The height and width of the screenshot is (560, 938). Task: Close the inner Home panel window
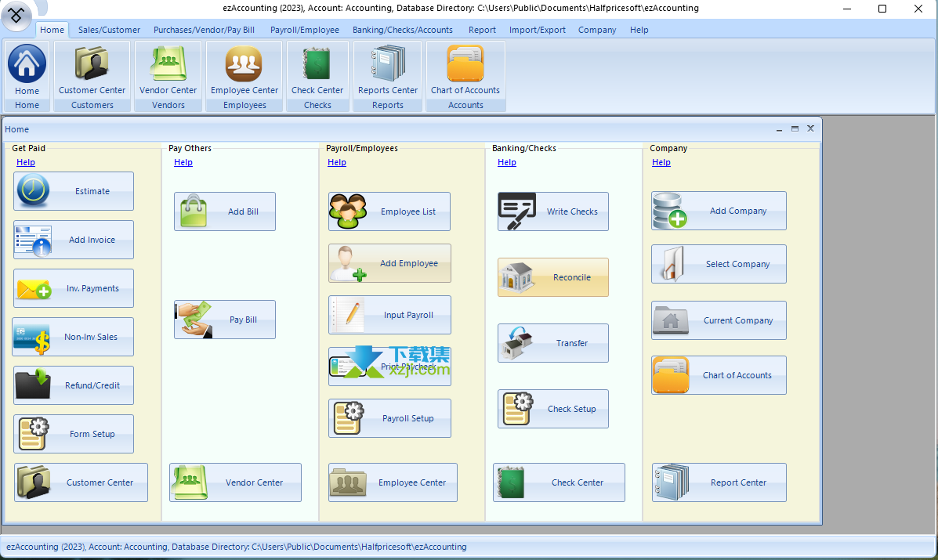click(810, 128)
